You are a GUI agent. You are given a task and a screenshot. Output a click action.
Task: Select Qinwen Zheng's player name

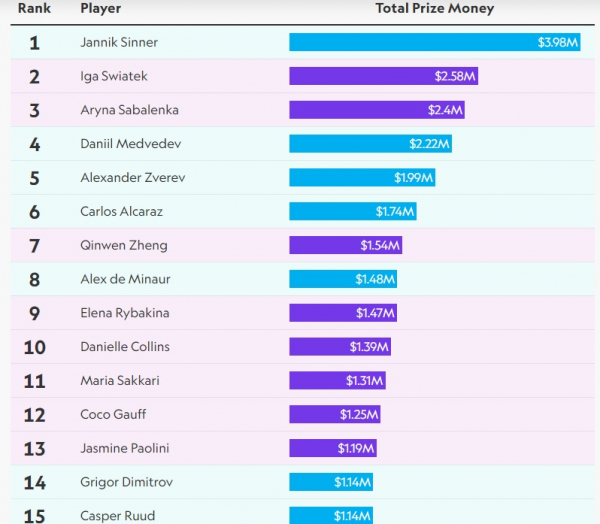click(123, 245)
